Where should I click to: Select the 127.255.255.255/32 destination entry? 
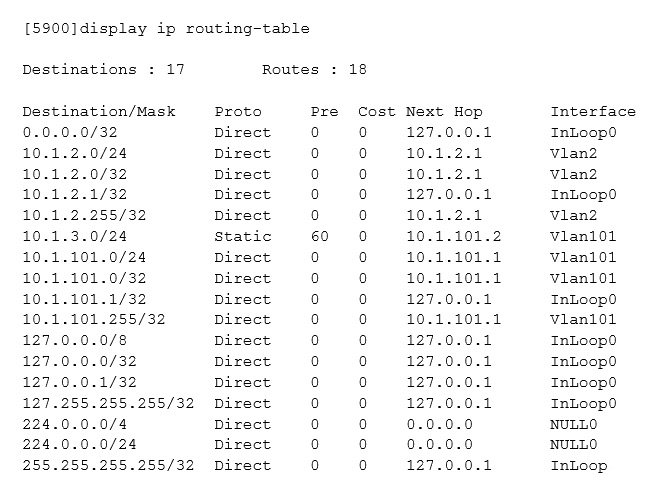(108, 403)
